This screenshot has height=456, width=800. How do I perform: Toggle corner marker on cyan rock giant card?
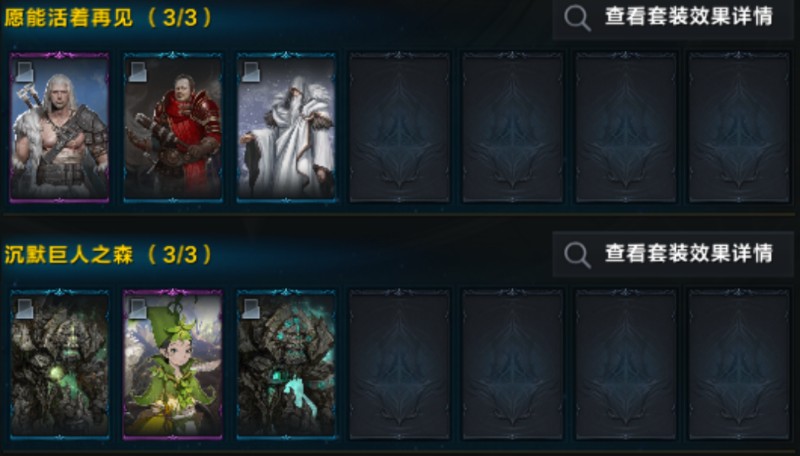click(x=251, y=309)
